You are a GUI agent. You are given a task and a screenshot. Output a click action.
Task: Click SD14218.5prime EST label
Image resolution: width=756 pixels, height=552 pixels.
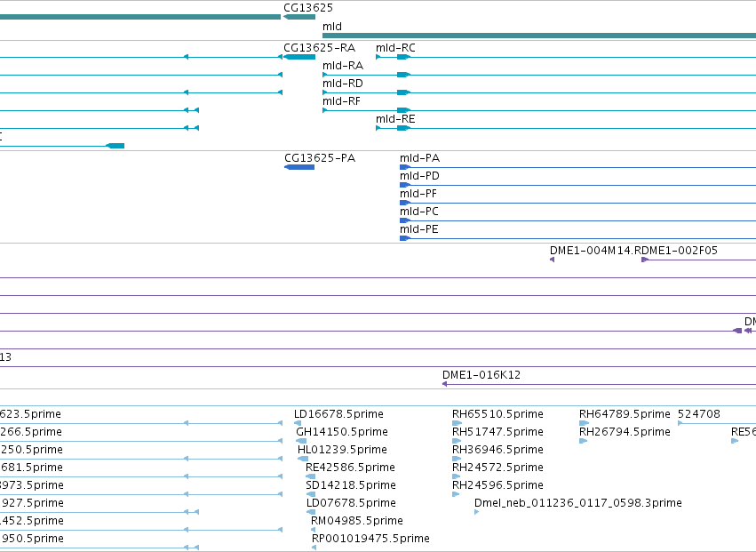coord(351,485)
